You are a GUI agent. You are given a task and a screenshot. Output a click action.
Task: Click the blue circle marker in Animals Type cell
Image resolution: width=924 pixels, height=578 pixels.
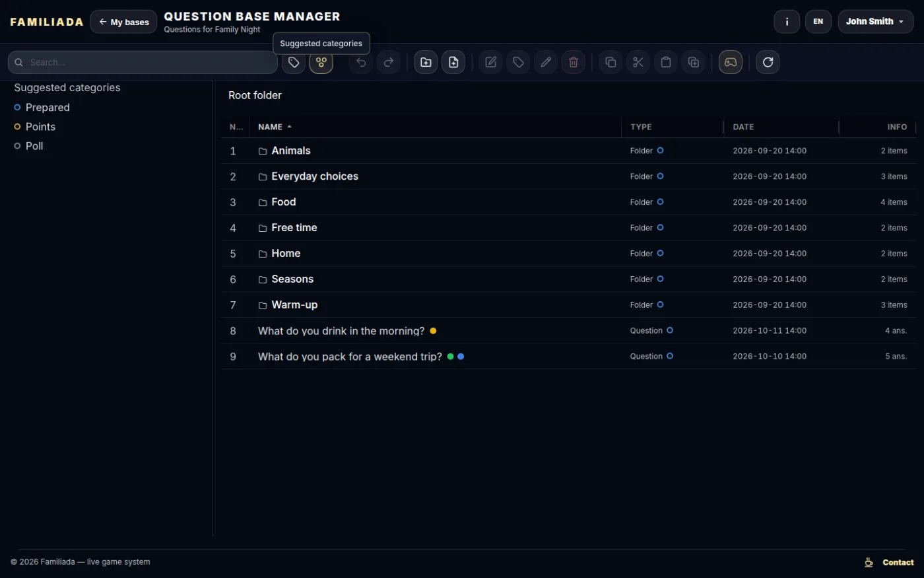tap(660, 151)
